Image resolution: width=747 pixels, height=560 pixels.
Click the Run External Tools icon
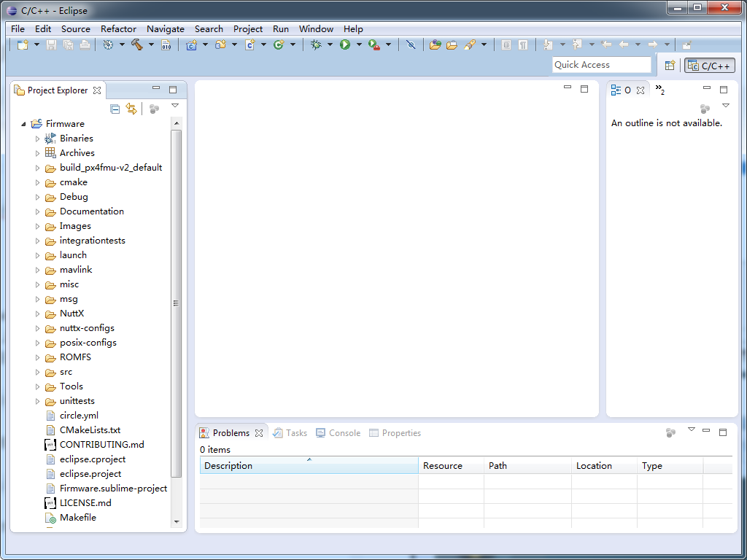(x=374, y=44)
